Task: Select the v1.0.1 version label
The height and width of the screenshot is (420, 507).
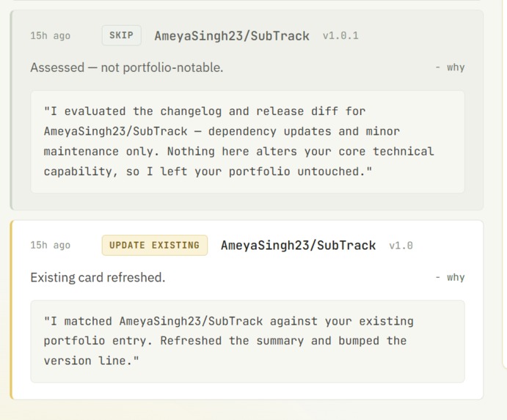Action: coord(340,35)
